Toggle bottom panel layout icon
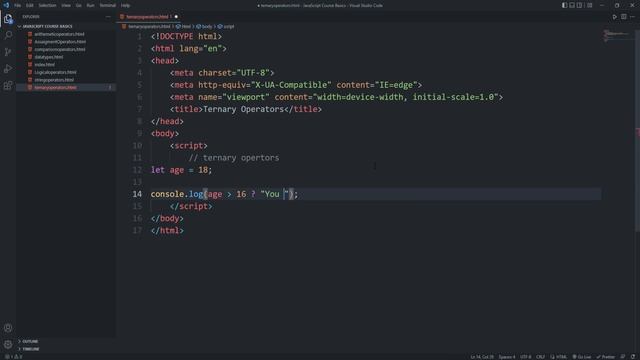This screenshot has height=360, width=640. 572,5
